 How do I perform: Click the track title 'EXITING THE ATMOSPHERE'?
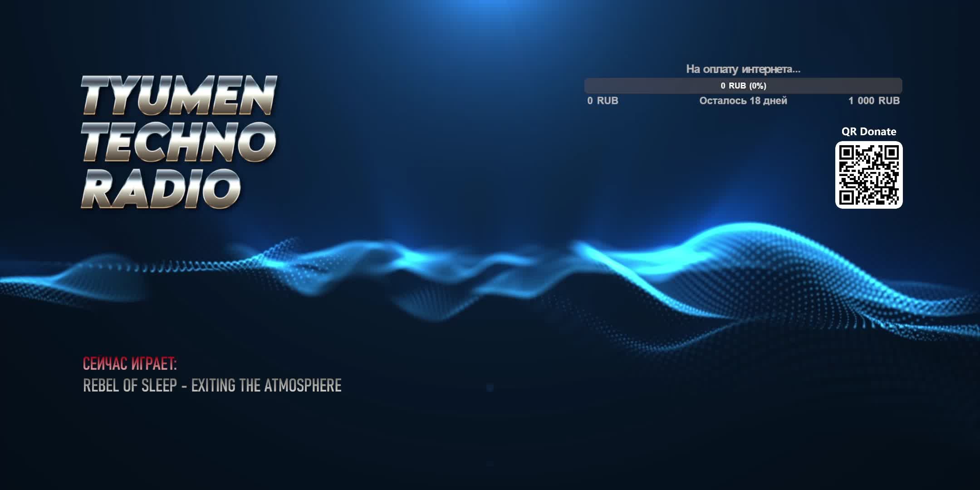pos(266,386)
